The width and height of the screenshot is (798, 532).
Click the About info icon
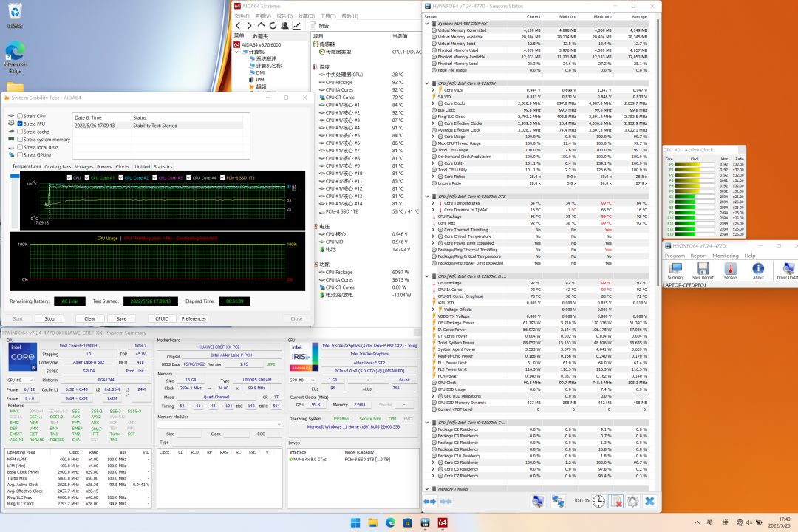758,269
